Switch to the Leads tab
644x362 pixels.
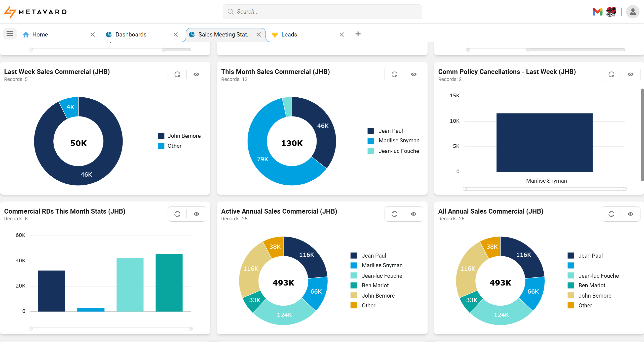coord(289,34)
